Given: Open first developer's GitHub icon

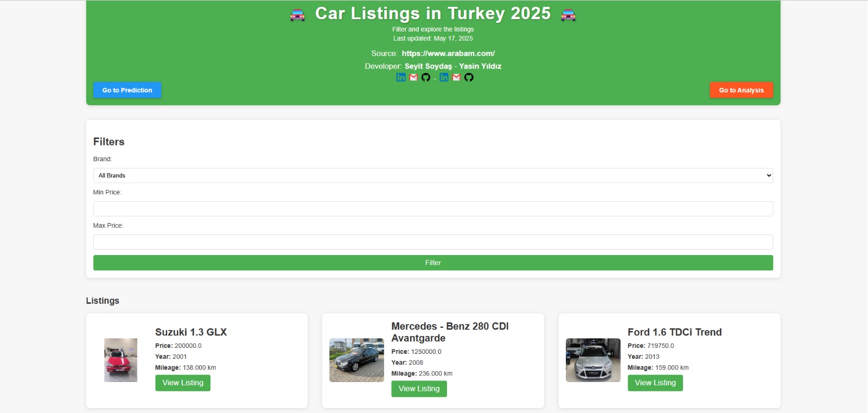Looking at the screenshot, I should point(426,77).
